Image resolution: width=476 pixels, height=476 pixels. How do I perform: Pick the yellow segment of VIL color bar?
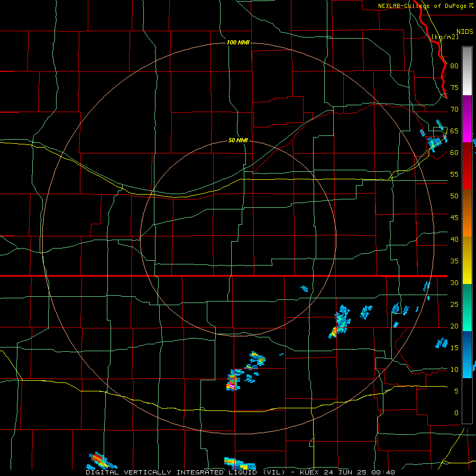(x=467, y=260)
